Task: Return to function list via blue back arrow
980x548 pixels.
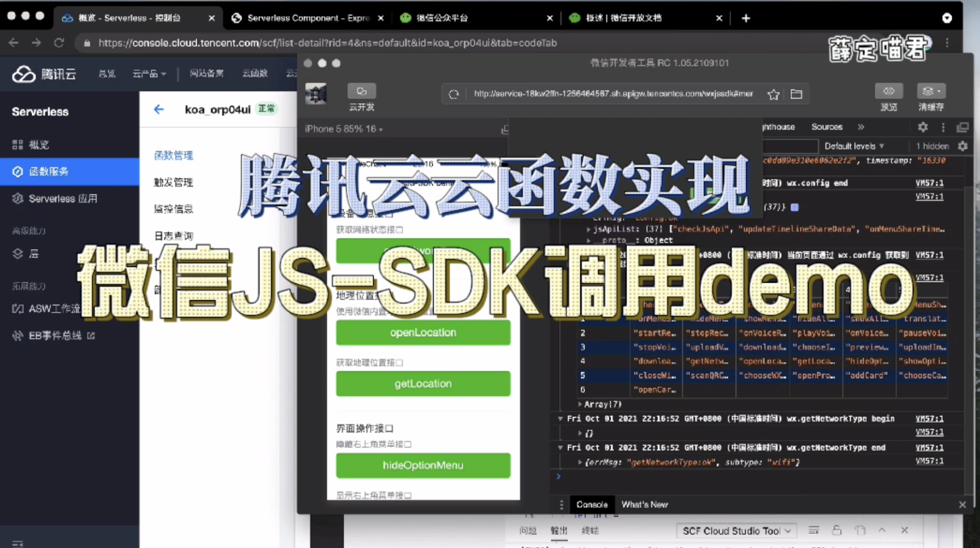Action: point(159,110)
